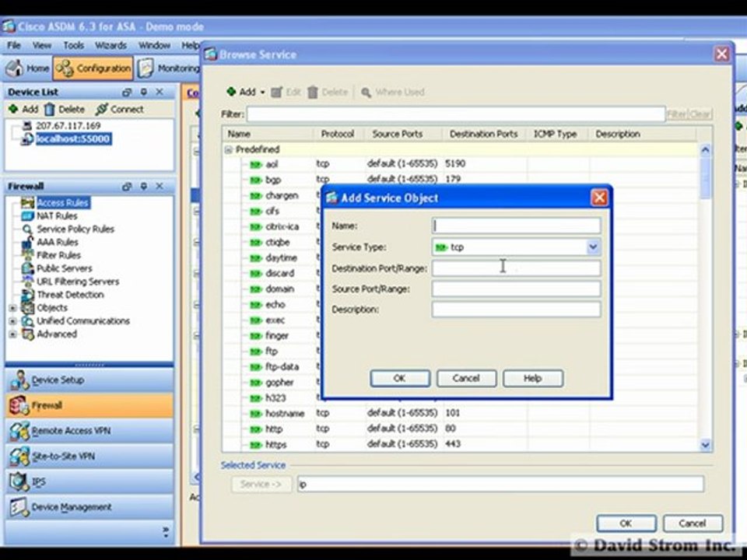Click Help in Add Service Object
This screenshot has width=747, height=560.
532,378
